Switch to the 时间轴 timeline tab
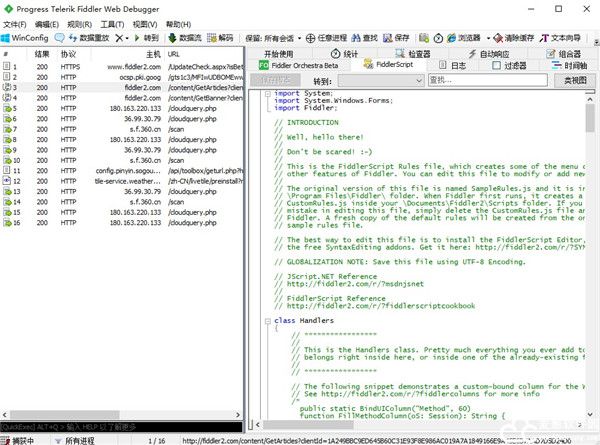Viewport: 600px width, 445px height. [x=570, y=65]
